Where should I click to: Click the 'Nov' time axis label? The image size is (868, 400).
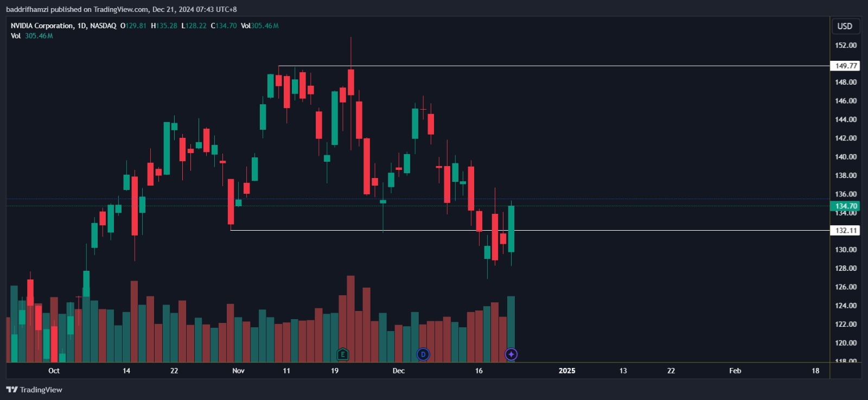point(238,371)
